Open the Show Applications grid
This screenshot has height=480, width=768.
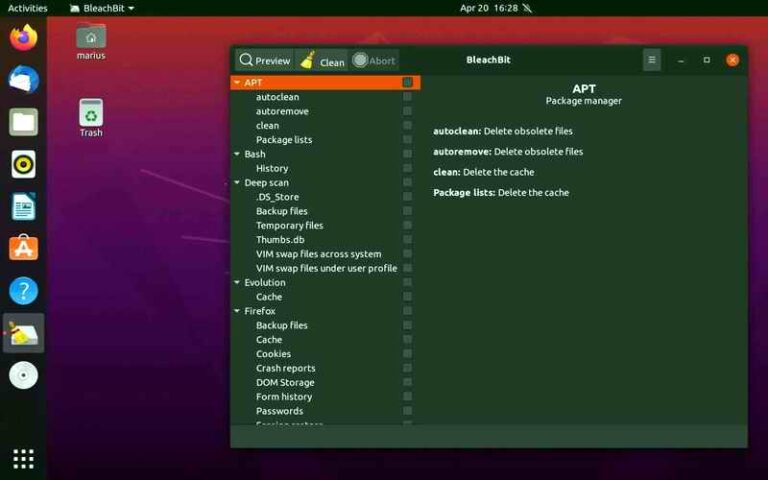(x=24, y=459)
